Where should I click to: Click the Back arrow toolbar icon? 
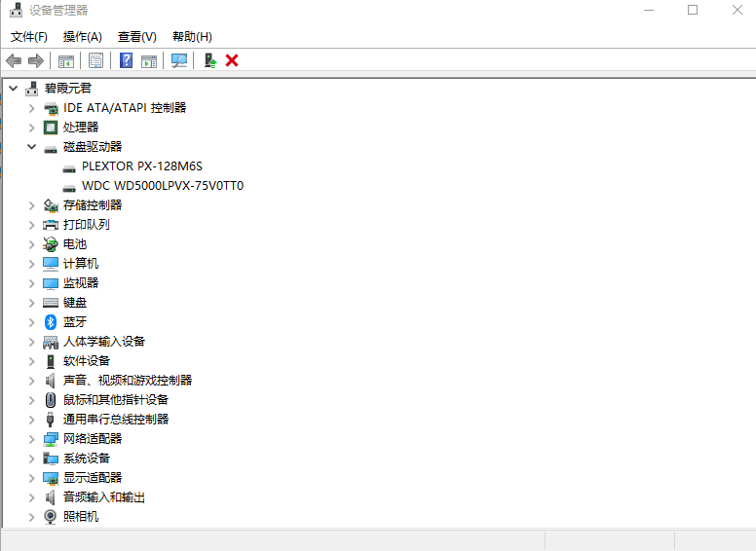click(14, 60)
